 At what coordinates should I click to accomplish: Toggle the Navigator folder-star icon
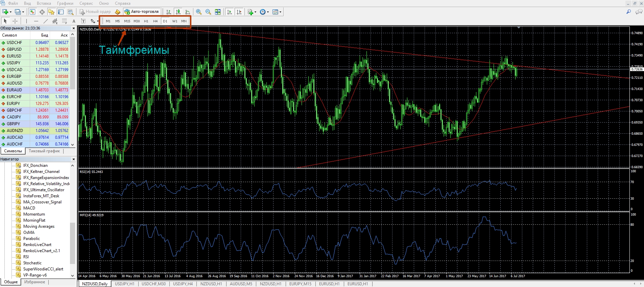51,12
